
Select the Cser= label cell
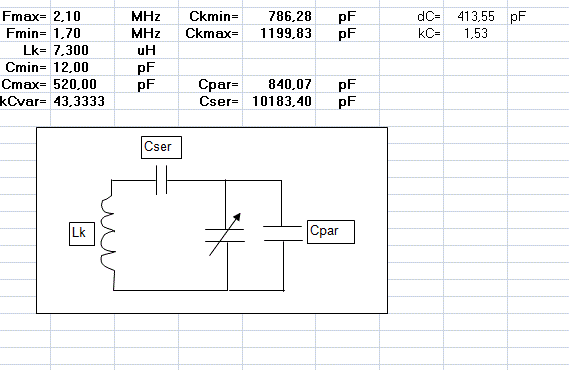coord(210,101)
